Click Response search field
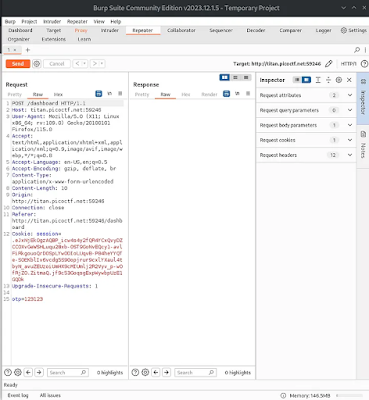This screenshot has width=369, height=400. 195,372
